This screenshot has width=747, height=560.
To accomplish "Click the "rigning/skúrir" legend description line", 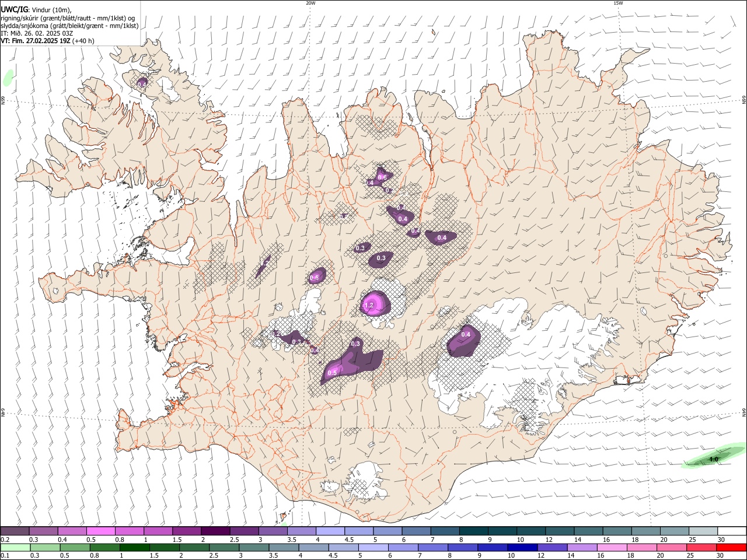I will pyautogui.click(x=68, y=18).
